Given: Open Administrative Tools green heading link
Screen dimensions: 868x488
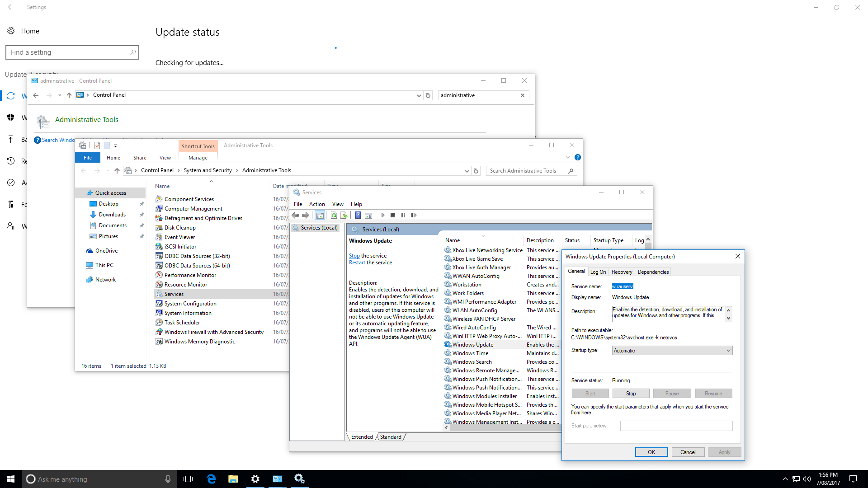Looking at the screenshot, I should click(x=87, y=120).
